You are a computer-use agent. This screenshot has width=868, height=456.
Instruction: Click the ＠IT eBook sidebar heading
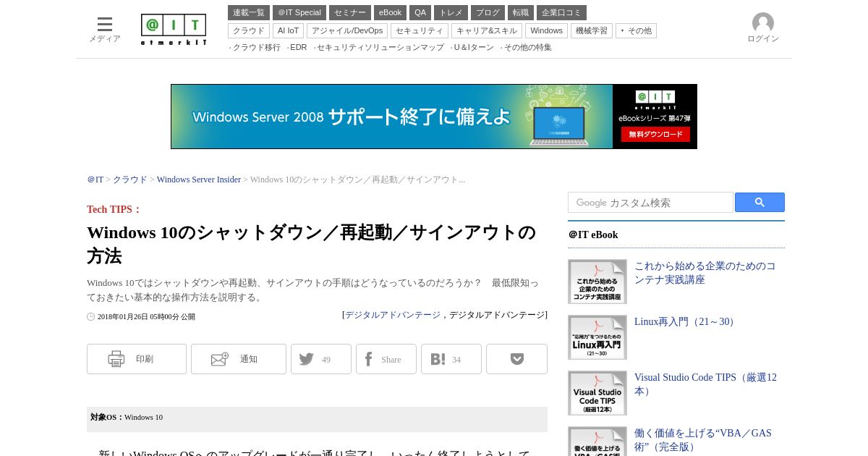[593, 235]
